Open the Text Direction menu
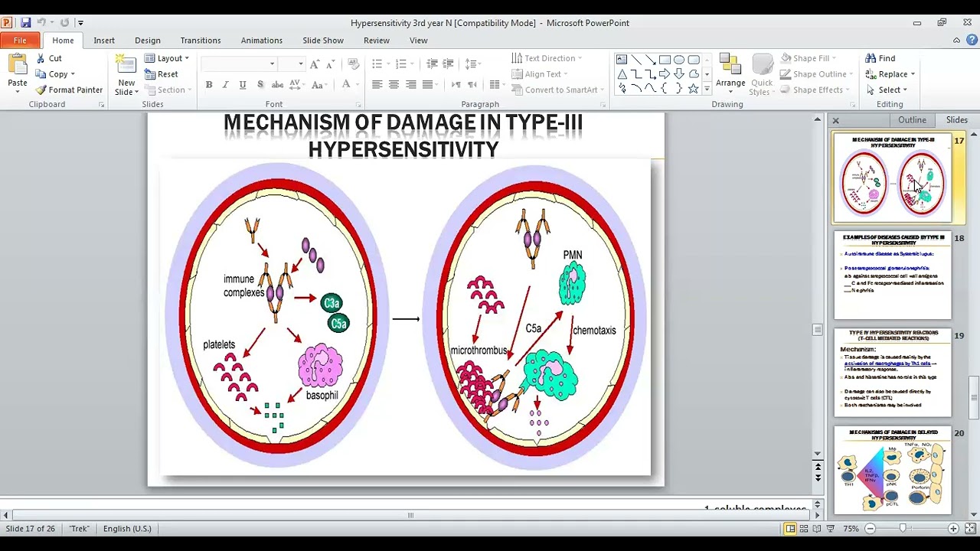980x551 pixels. tap(546, 58)
